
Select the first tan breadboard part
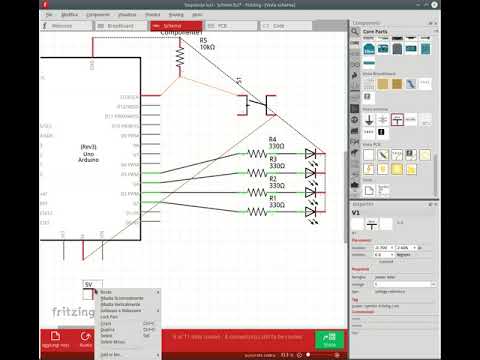pos(383,84)
